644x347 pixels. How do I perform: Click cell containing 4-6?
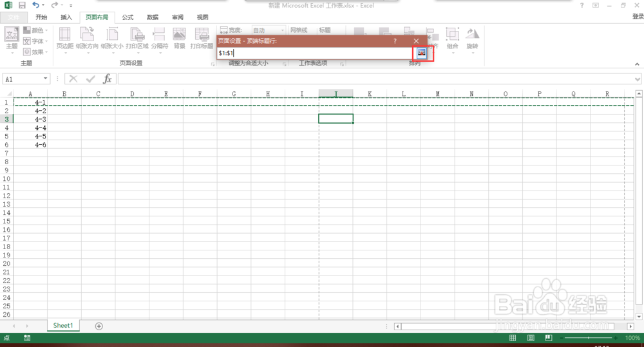click(x=30, y=145)
